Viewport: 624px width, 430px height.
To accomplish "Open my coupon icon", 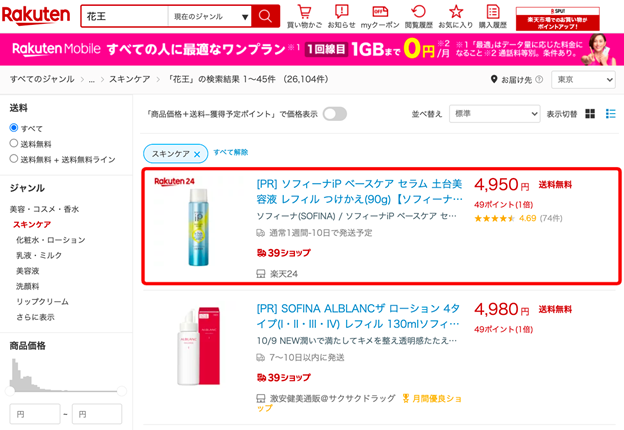I will 380,14.
